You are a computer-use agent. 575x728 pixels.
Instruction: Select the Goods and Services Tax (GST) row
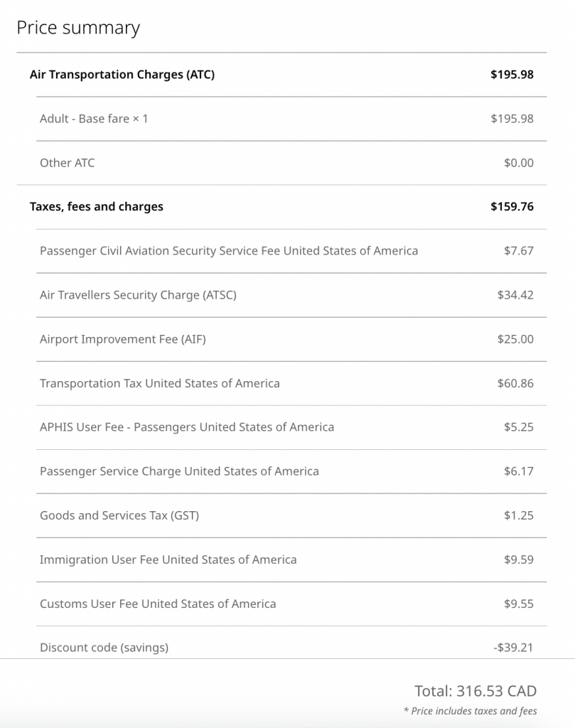tap(119, 515)
